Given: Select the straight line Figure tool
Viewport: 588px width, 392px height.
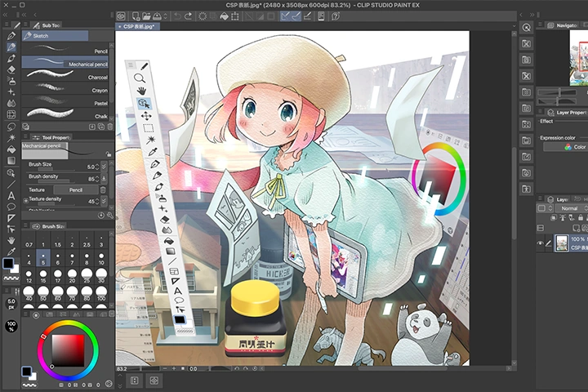Looking at the screenshot, I should click(x=11, y=185).
